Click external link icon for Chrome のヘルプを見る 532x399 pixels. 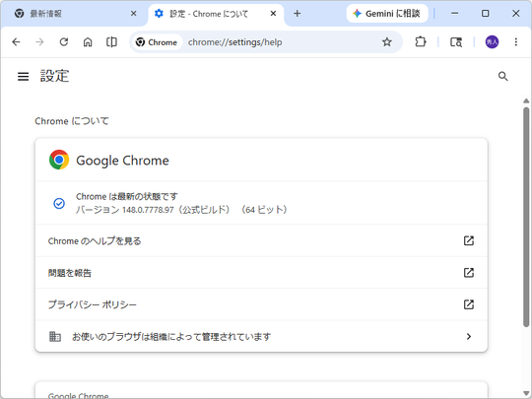(x=469, y=241)
